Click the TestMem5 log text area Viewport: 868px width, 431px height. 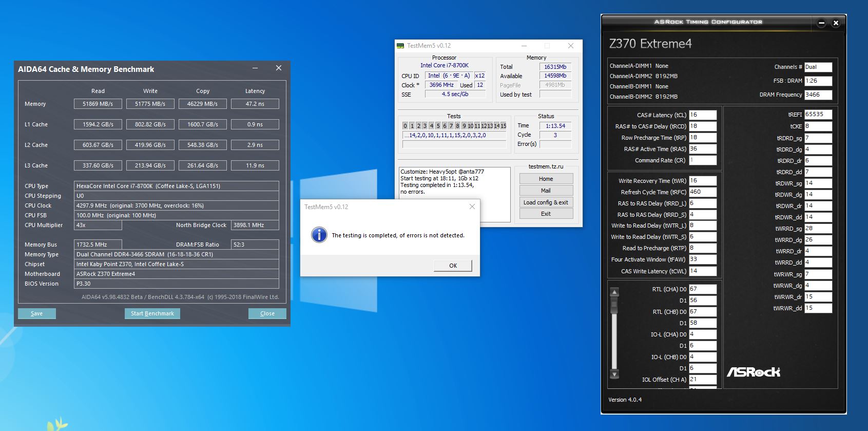pos(455,195)
